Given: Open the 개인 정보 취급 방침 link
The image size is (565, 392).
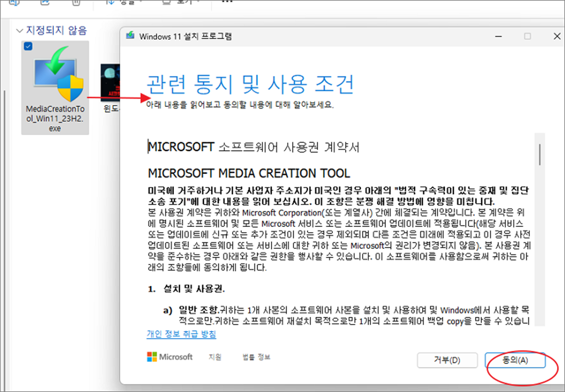Looking at the screenshot, I should [x=181, y=334].
